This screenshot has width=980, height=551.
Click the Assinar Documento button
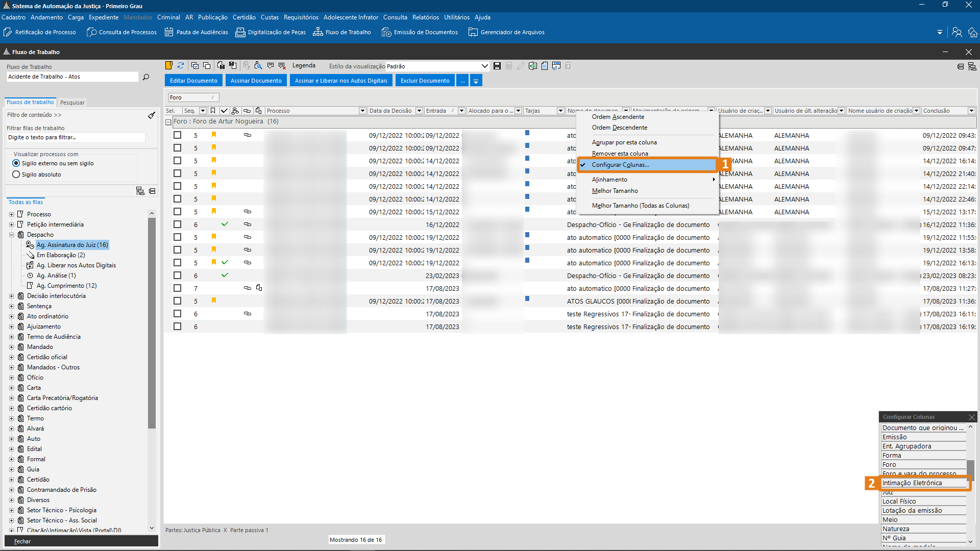256,81
